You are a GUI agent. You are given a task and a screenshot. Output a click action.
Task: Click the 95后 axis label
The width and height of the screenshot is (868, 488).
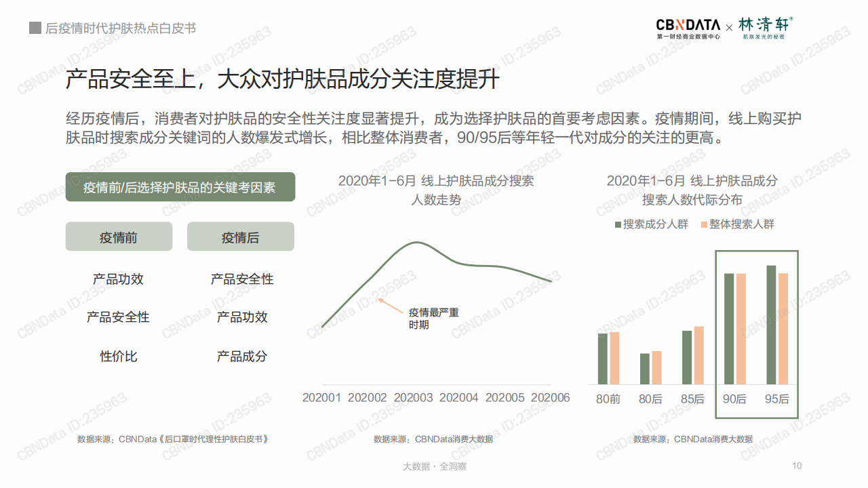pos(777,399)
